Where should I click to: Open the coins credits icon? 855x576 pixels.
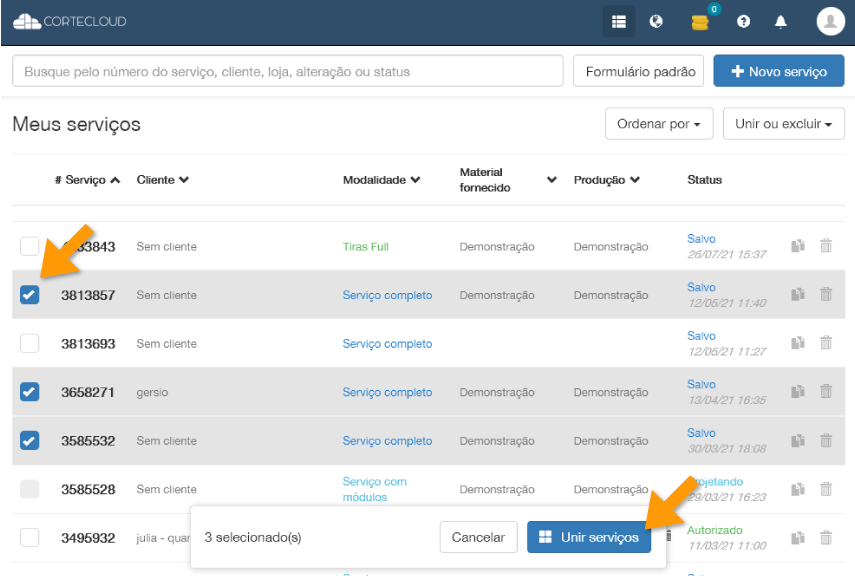700,21
